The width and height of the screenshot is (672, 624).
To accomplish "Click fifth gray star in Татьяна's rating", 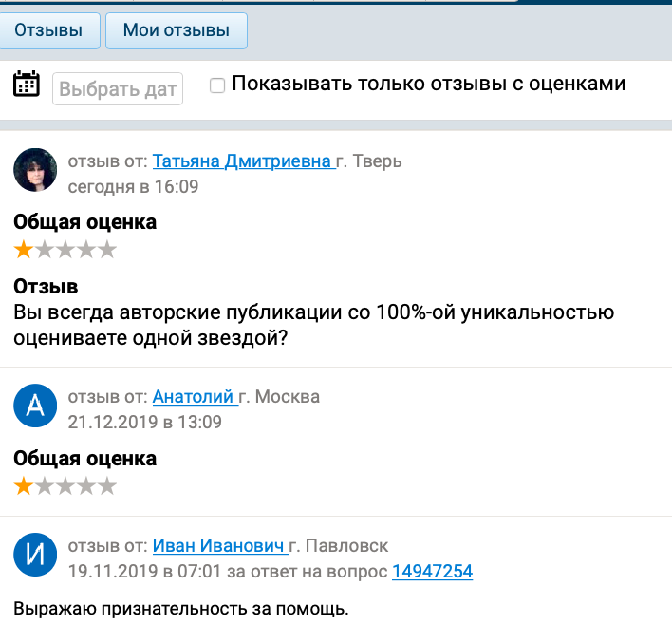I will click(x=107, y=250).
